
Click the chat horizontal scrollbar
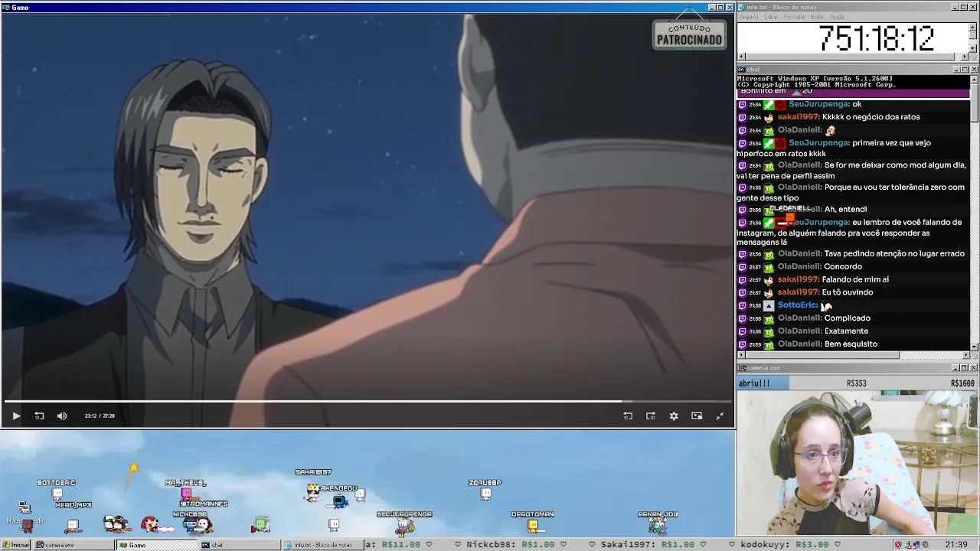853,355
